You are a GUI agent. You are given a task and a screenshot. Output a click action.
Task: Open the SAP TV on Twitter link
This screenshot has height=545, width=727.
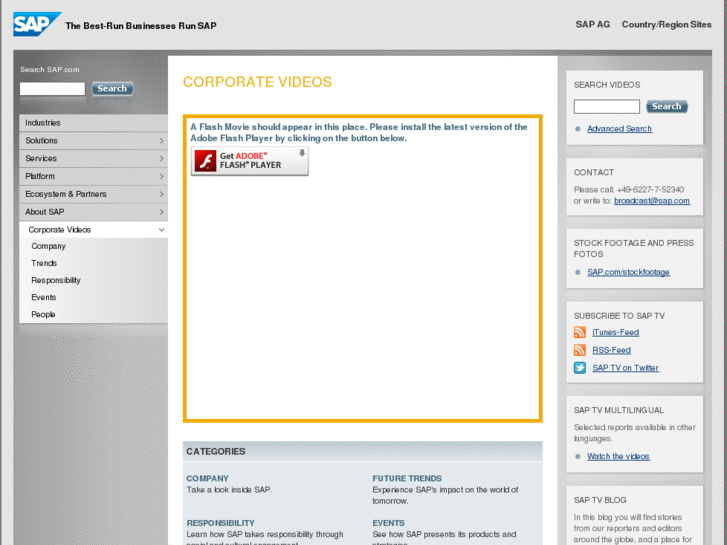[x=625, y=368]
